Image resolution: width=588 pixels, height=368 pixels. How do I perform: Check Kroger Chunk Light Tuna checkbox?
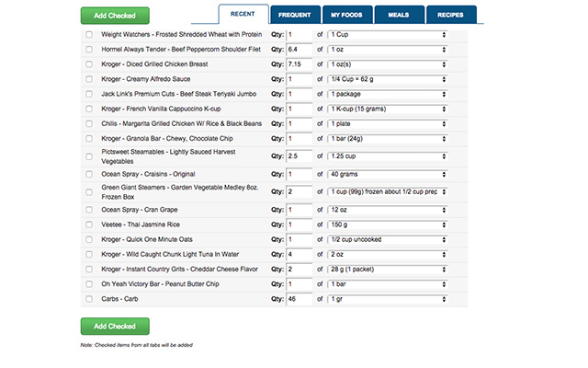coord(89,254)
